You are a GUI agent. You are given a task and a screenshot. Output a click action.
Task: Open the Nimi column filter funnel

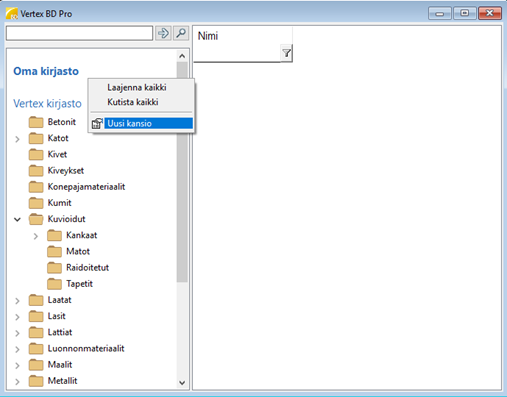pyautogui.click(x=286, y=53)
